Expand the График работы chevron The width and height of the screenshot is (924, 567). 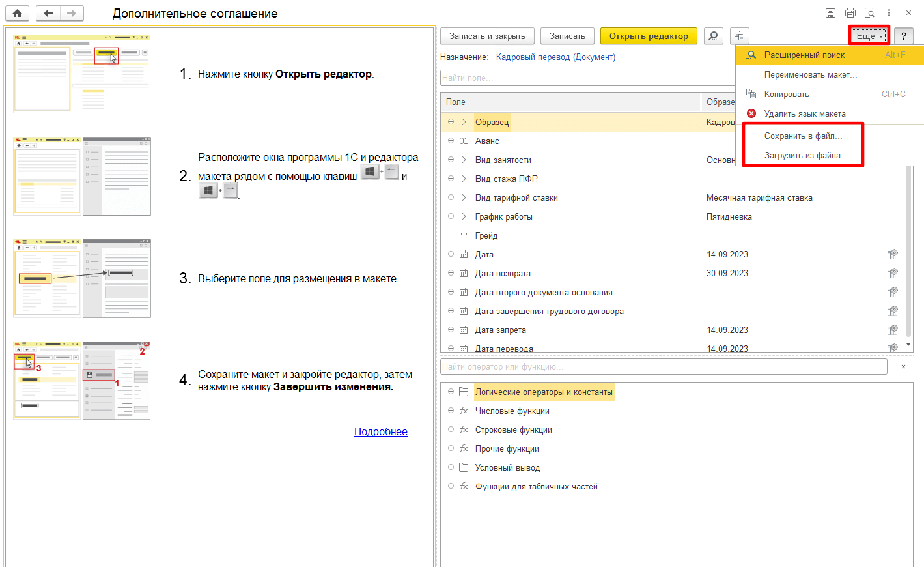pyautogui.click(x=464, y=216)
